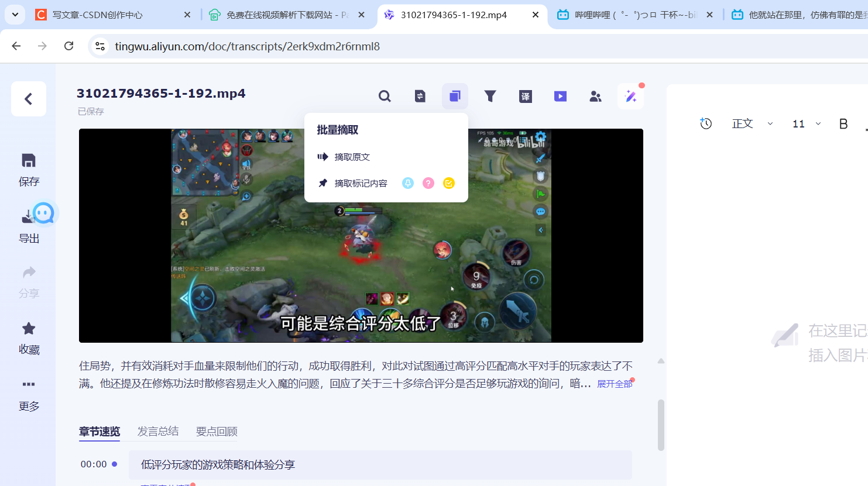The image size is (868, 486).
Task: Reload the page with browser refresh
Action: 68,46
